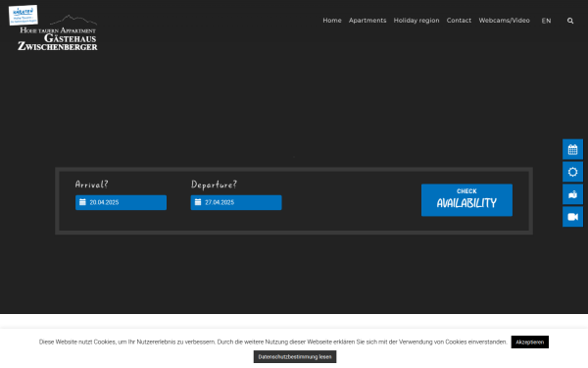Select the Arrival date field 20.04.2025
Screen dimensions: 588x368
(121, 202)
